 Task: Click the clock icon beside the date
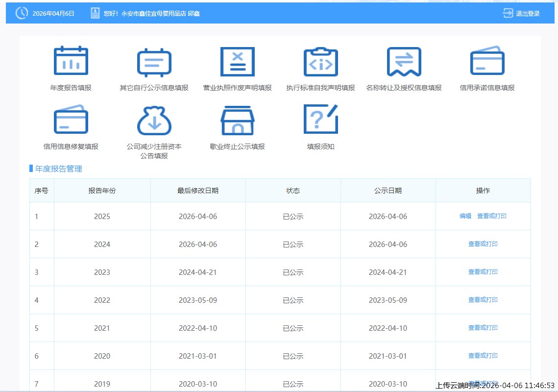click(22, 13)
